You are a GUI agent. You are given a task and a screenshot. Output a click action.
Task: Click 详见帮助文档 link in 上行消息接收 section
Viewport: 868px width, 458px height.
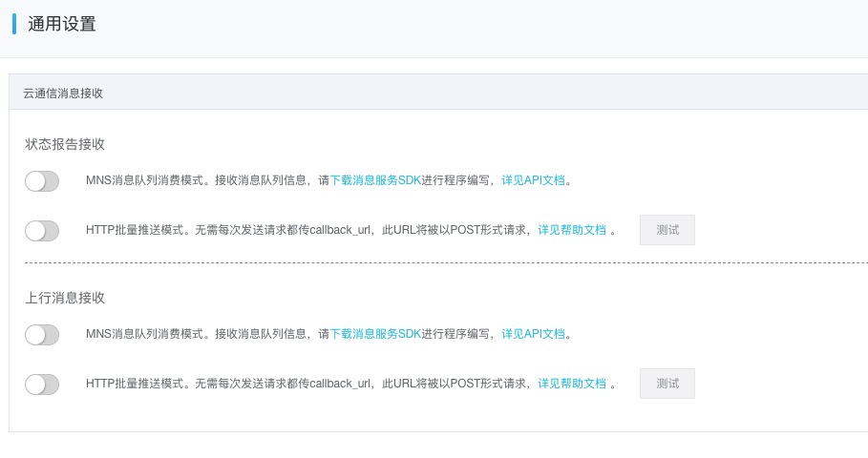pos(572,384)
